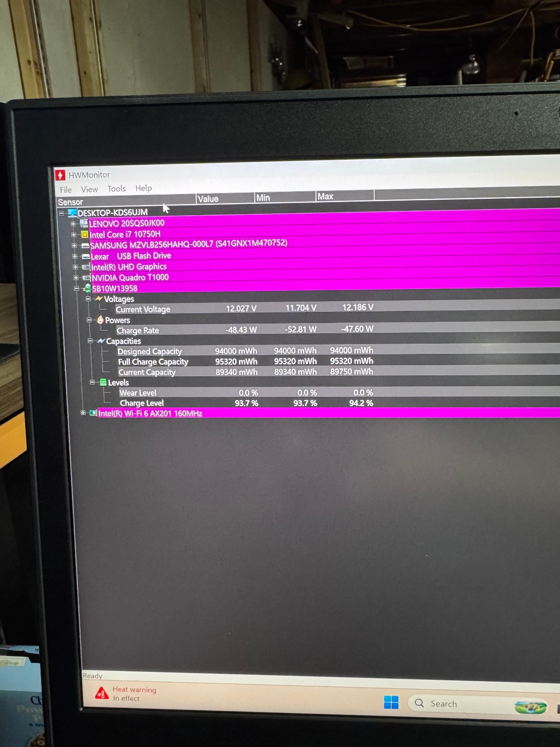Select the Full Charge Capacity row

(x=339, y=361)
